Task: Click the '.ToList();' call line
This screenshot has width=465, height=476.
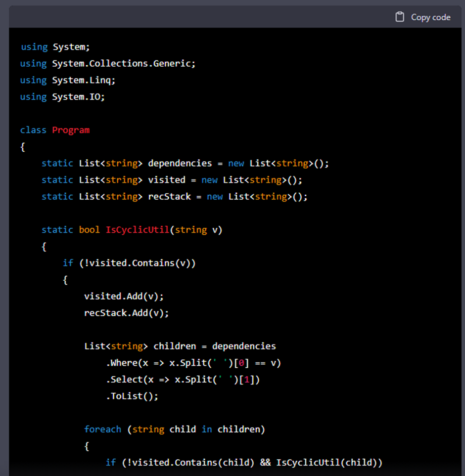Action: click(132, 396)
